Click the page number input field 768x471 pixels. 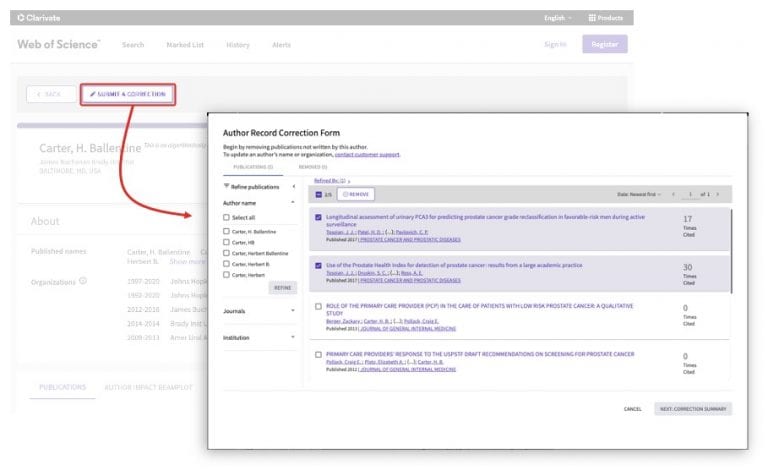690,194
